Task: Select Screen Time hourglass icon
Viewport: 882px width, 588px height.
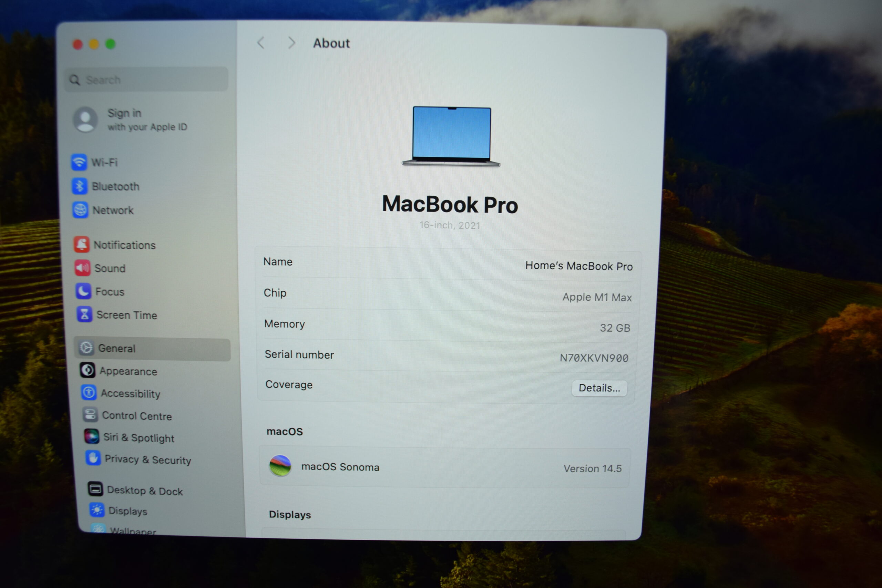Action: point(84,314)
